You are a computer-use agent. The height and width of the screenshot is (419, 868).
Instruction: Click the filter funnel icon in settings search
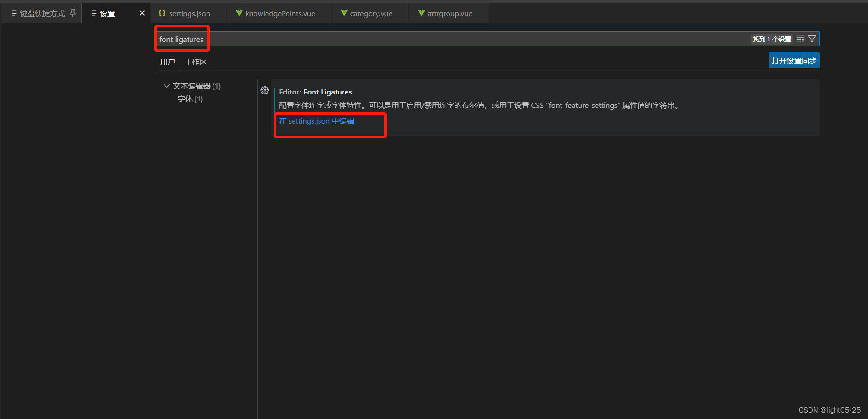[812, 39]
